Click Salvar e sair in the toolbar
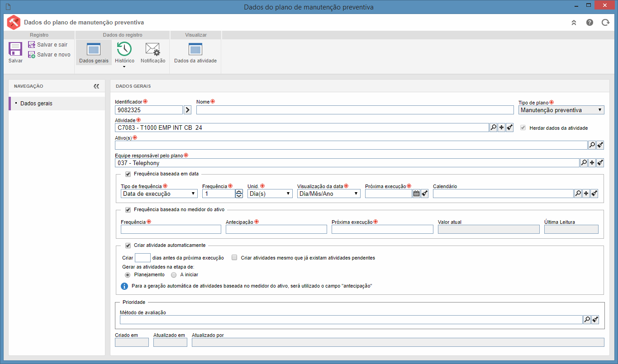 point(48,45)
